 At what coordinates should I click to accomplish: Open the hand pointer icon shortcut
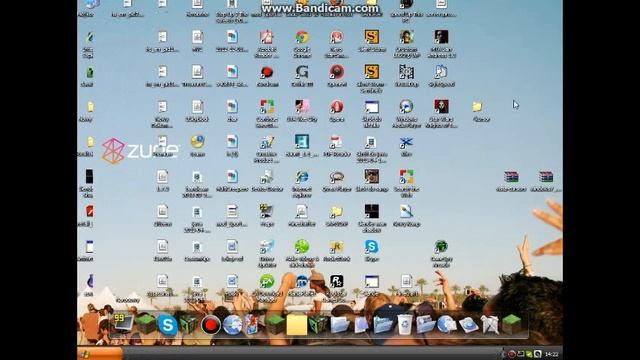[441, 72]
